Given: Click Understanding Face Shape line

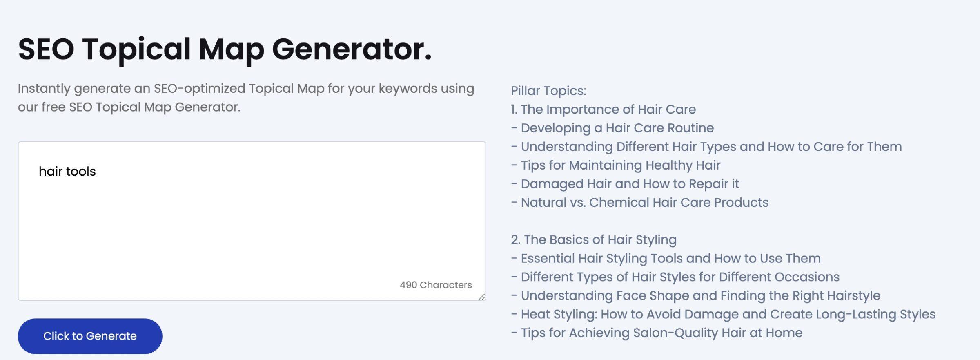Looking at the screenshot, I should coord(695,295).
